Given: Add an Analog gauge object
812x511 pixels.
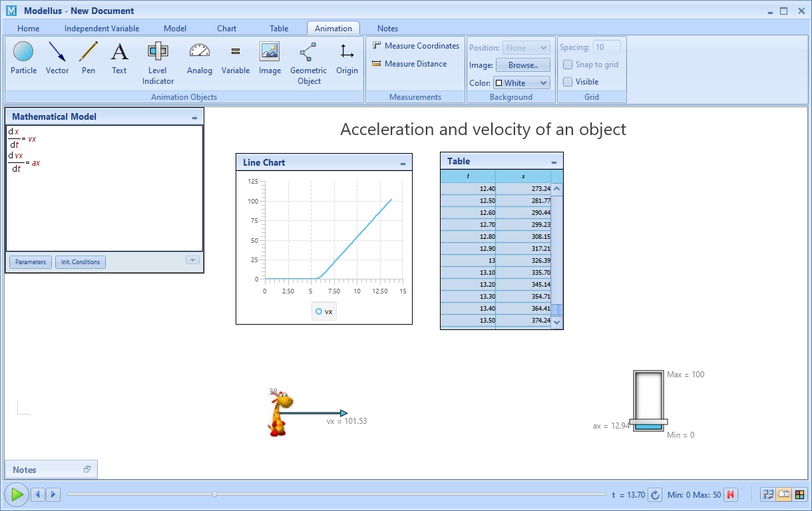Looking at the screenshot, I should (199, 58).
